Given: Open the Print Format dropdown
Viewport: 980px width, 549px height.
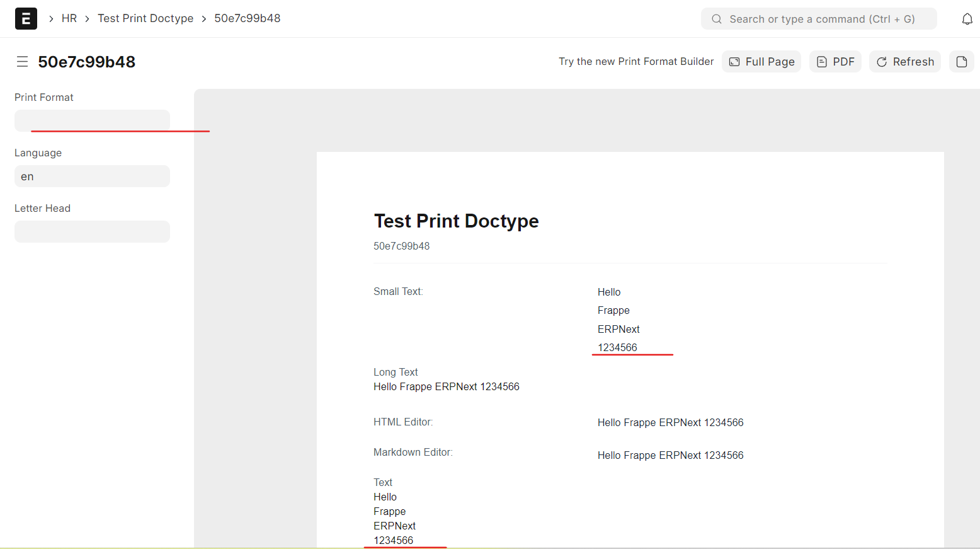Looking at the screenshot, I should click(92, 120).
